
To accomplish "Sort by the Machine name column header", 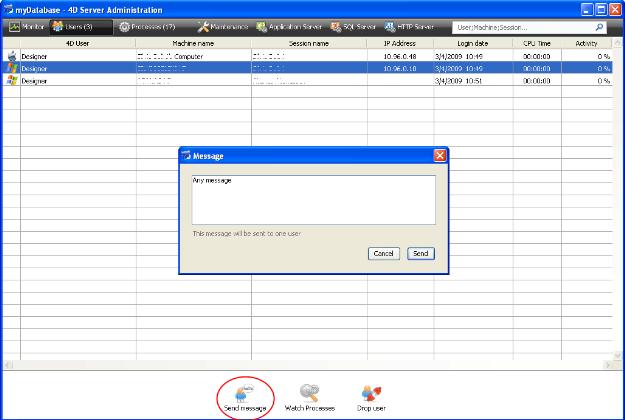I will (x=193, y=43).
